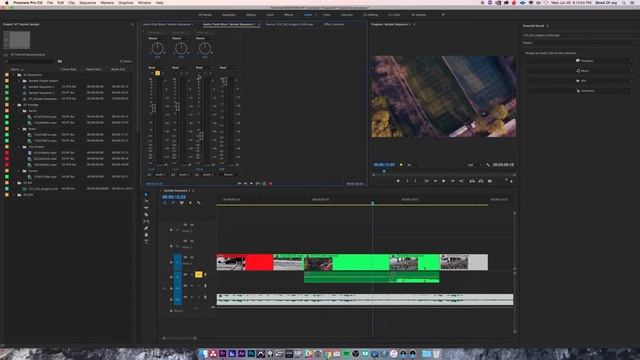Toggle blue V1 track targeting
Image resolution: width=640 pixels, height=360 pixels.
click(178, 262)
